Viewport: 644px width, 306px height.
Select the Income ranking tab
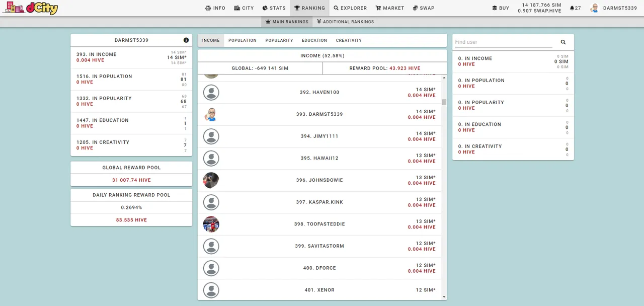point(211,40)
